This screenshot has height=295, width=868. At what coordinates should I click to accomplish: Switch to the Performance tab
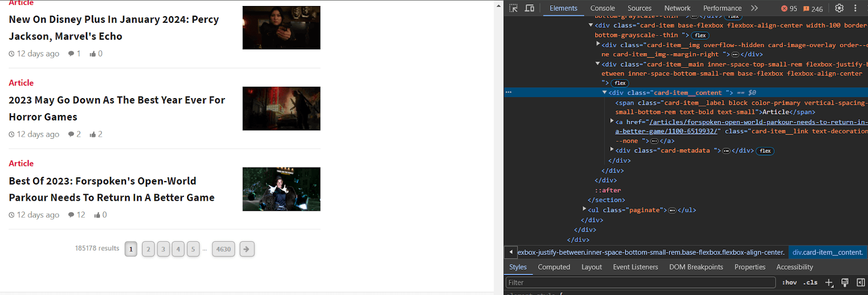722,8
